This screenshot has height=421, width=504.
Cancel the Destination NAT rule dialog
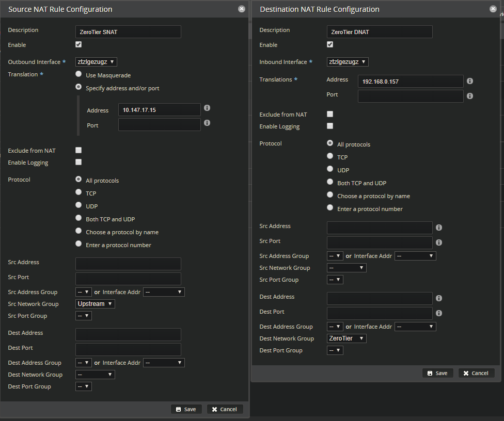pyautogui.click(x=476, y=373)
